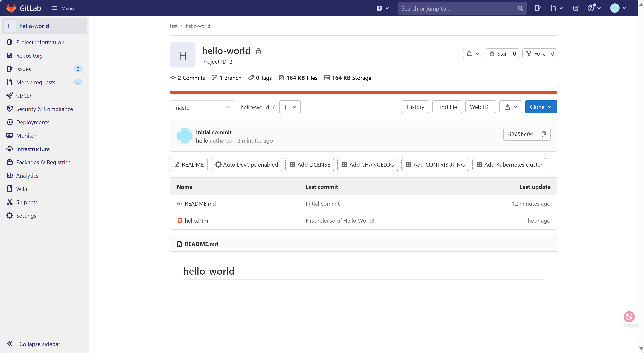Image resolution: width=644 pixels, height=353 pixels.
Task: Open the Issues icon in top bar
Action: coord(538,8)
